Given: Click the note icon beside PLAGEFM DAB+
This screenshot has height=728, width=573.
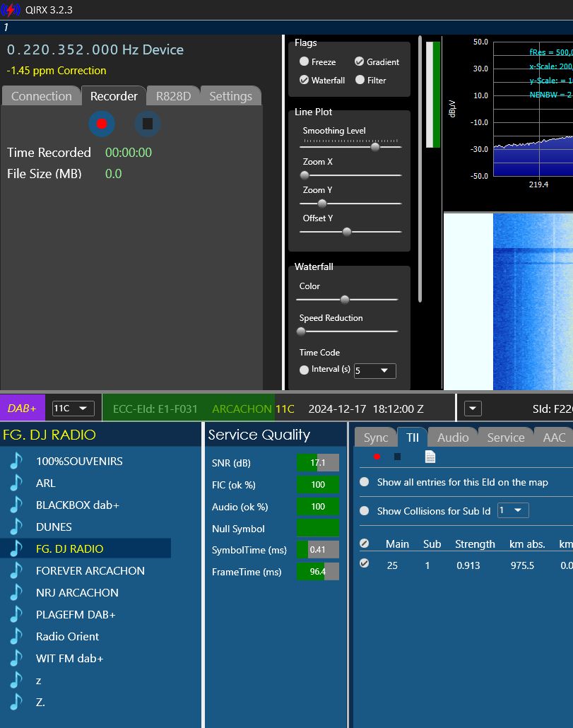Looking at the screenshot, I should coord(16,614).
